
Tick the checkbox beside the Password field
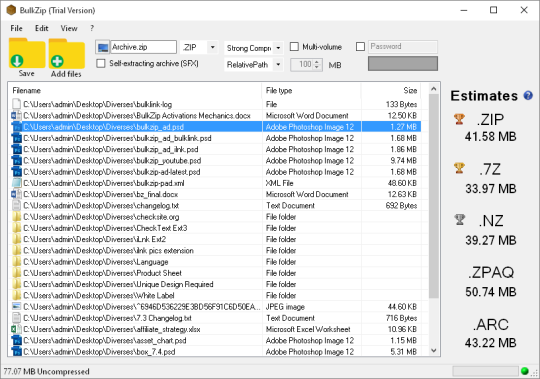[x=360, y=46]
